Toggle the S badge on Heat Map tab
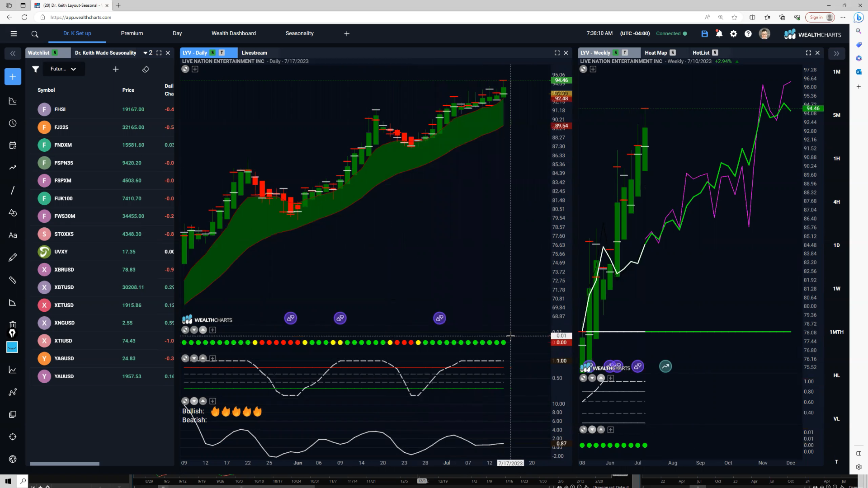This screenshot has height=488, width=868. point(673,53)
